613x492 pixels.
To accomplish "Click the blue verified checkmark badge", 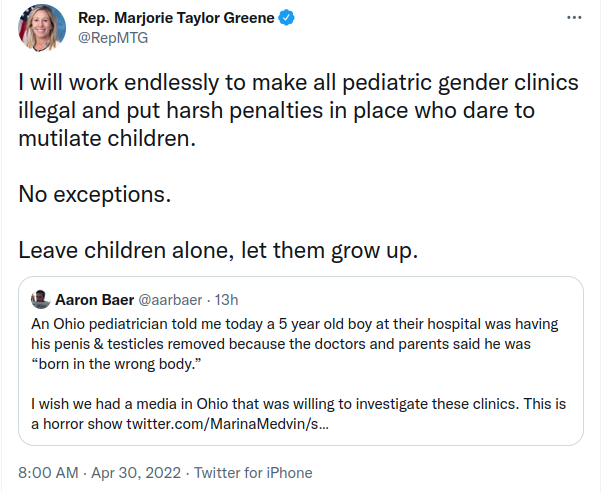I will coord(286,18).
